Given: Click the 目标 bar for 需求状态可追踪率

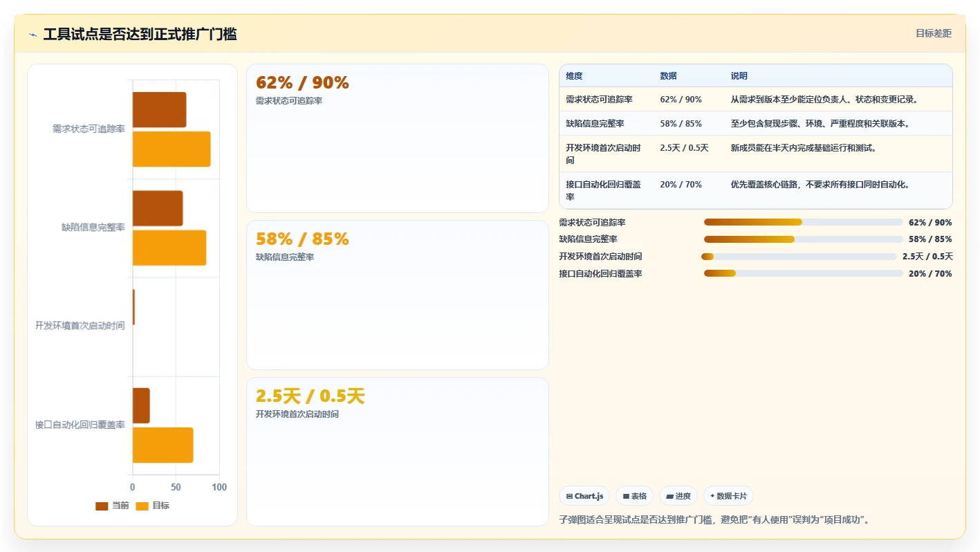Looking at the screenshot, I should point(172,149).
